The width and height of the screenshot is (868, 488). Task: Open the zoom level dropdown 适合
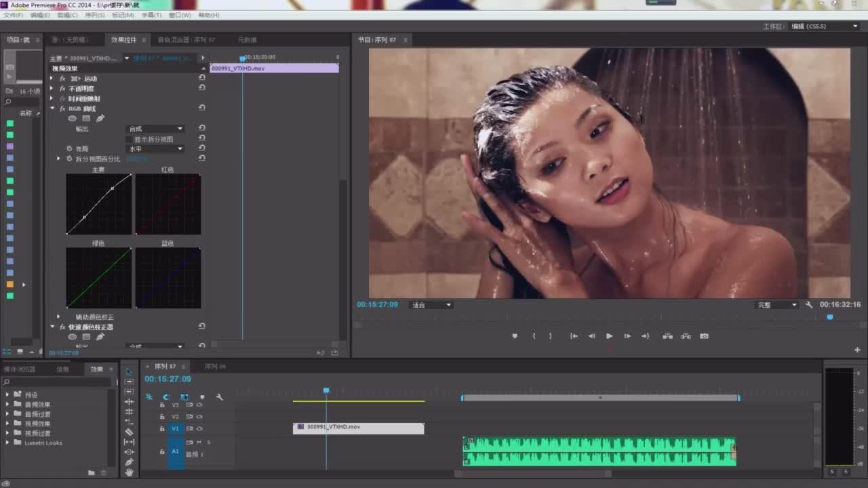point(431,305)
